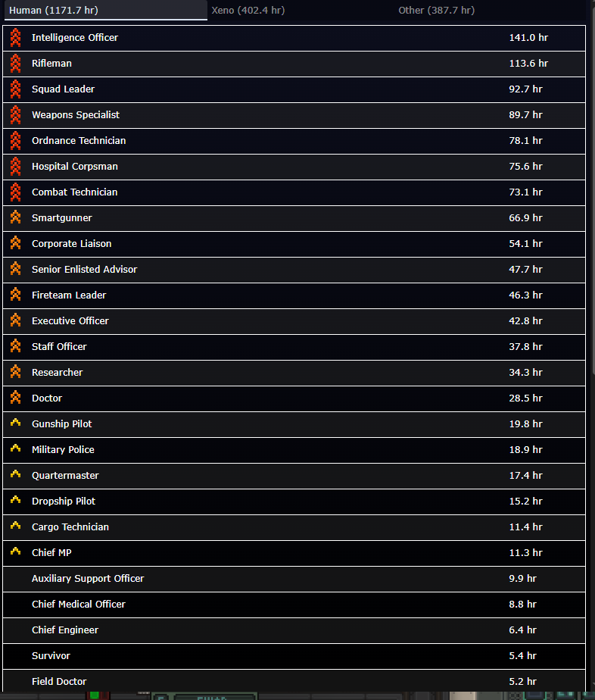This screenshot has width=595, height=700.
Task: Click the Smartgunner orange rank icon
Action: [x=15, y=218]
